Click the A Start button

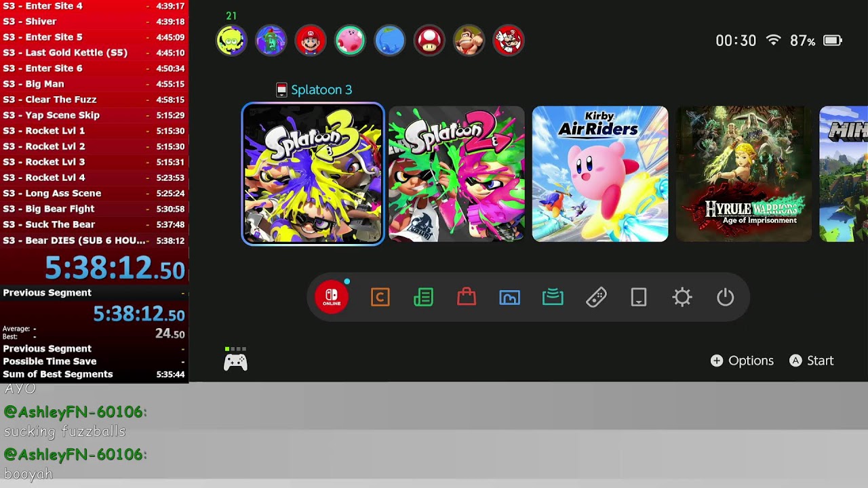click(812, 361)
